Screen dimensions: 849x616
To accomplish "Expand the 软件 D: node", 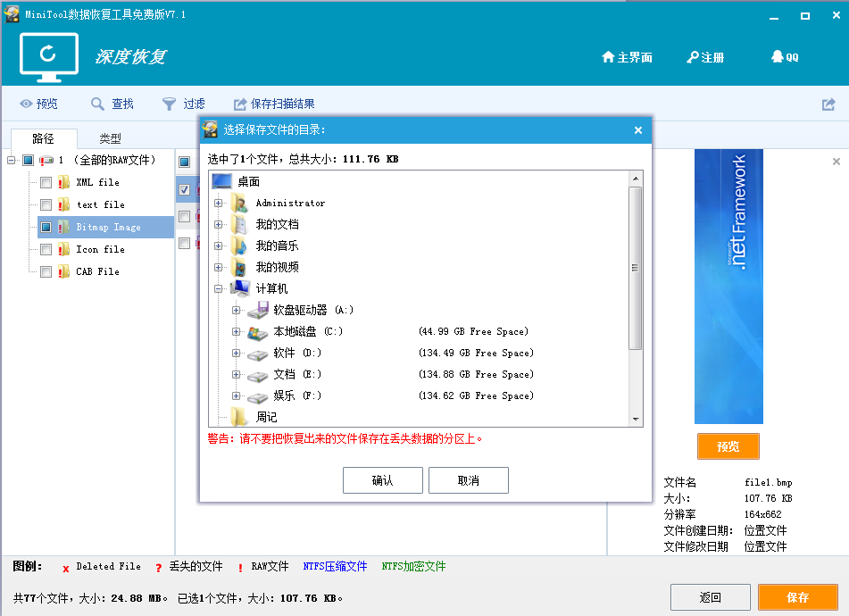I will pos(236,353).
